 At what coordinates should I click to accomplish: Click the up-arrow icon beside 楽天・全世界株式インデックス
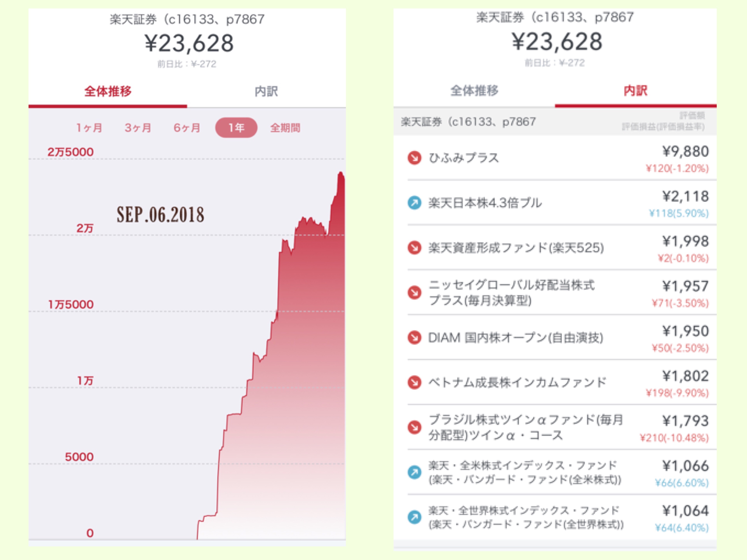414,517
